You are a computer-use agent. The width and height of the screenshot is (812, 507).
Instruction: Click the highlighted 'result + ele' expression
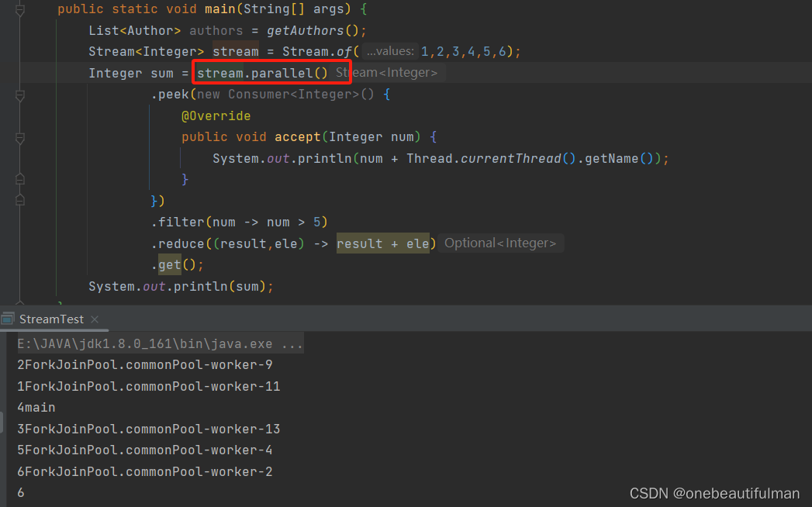pos(382,243)
